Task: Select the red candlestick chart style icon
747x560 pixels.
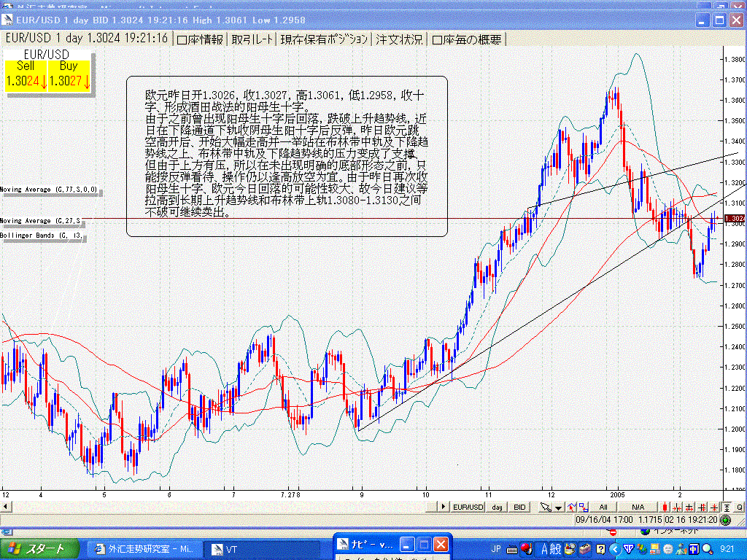Action: click(x=665, y=506)
